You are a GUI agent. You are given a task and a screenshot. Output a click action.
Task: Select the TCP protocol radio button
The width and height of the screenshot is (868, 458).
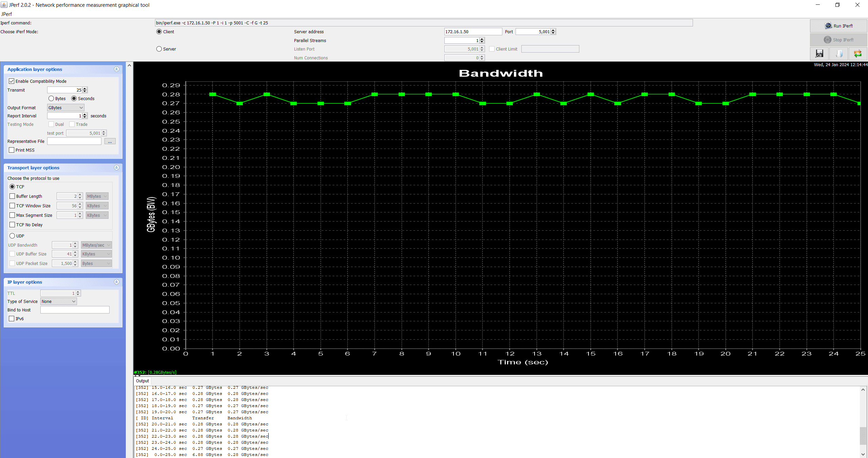[x=12, y=187]
